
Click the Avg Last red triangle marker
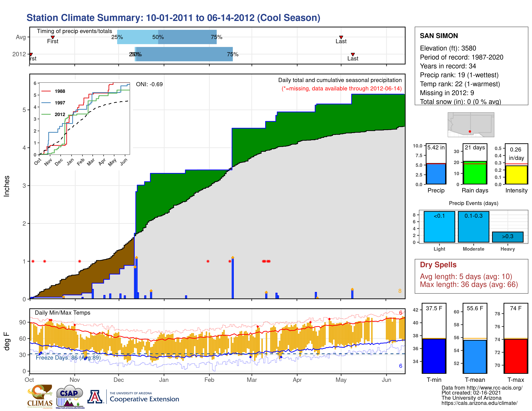pos(341,37)
